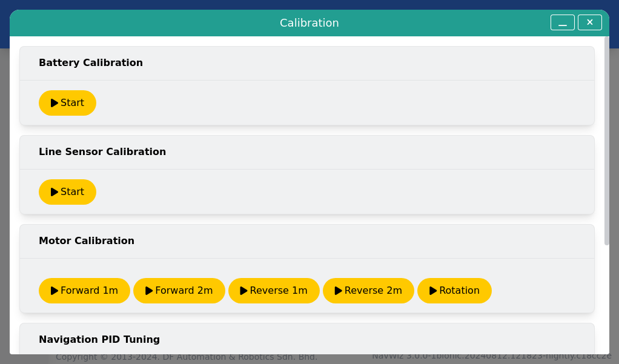Select the Battery Calibration heading
The image size is (619, 364).
91,63
